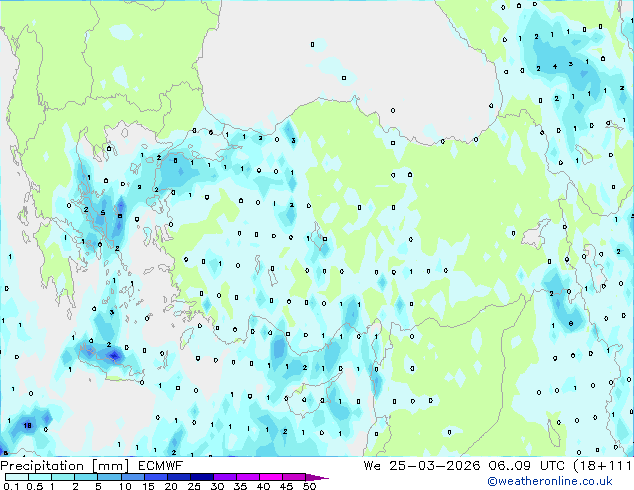Screen dimensions: 634x490
Task: Click the over-50 mm arrow tip of legend
Action: pos(317,477)
